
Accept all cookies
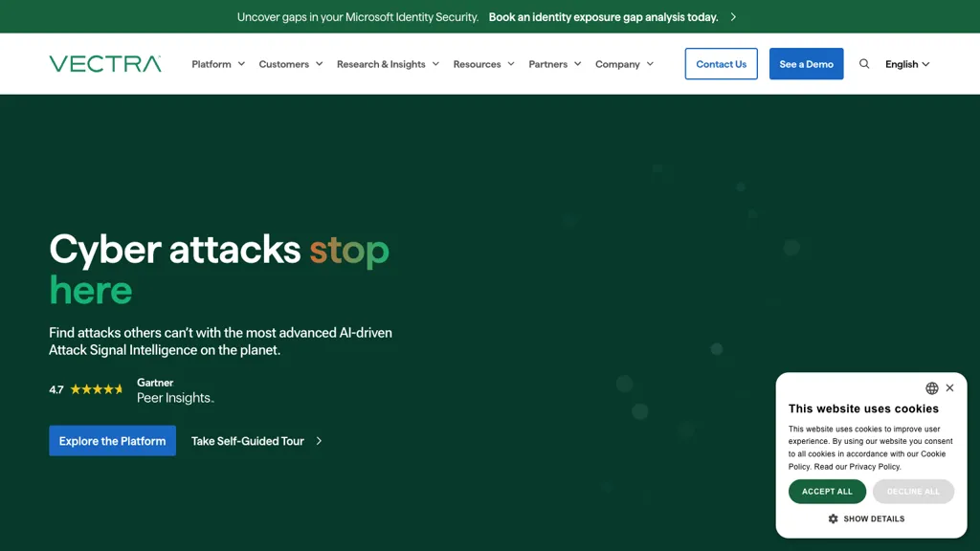(x=827, y=492)
